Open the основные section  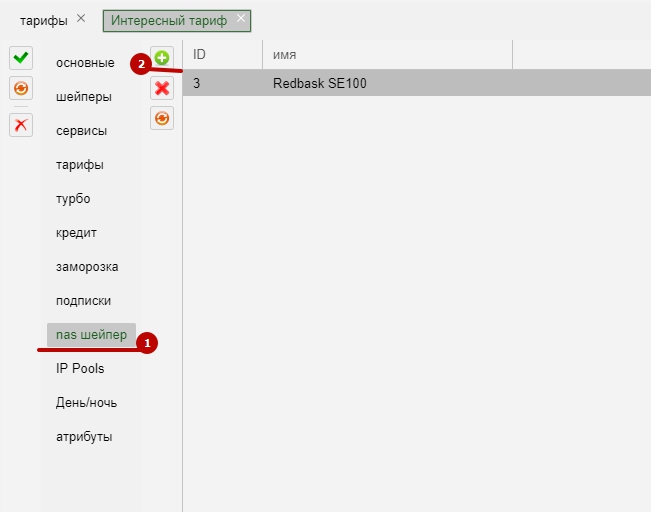click(x=85, y=63)
